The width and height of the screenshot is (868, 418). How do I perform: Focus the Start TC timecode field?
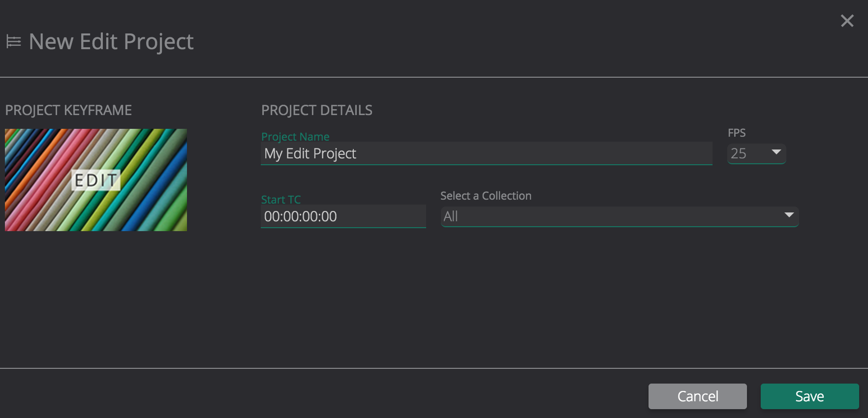click(x=343, y=216)
